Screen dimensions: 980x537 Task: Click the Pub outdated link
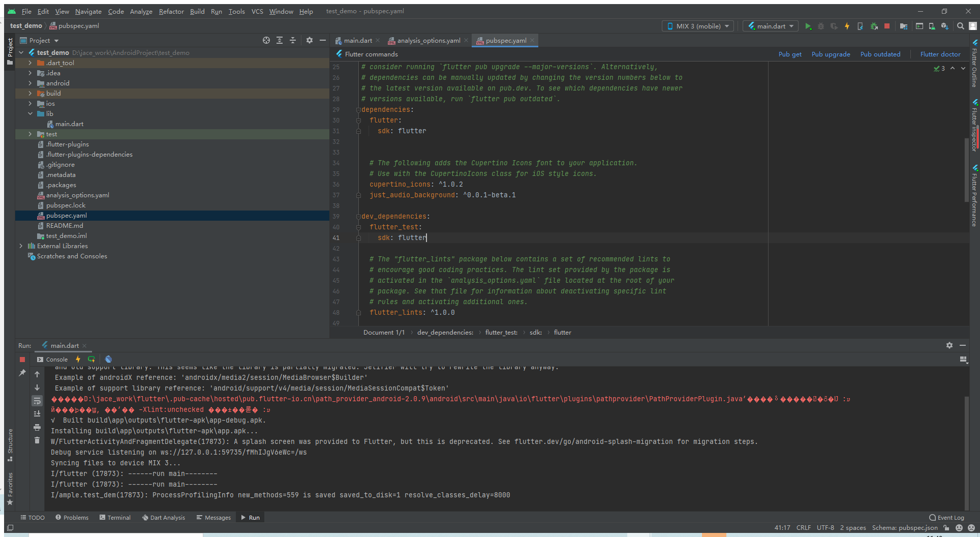pyautogui.click(x=880, y=54)
